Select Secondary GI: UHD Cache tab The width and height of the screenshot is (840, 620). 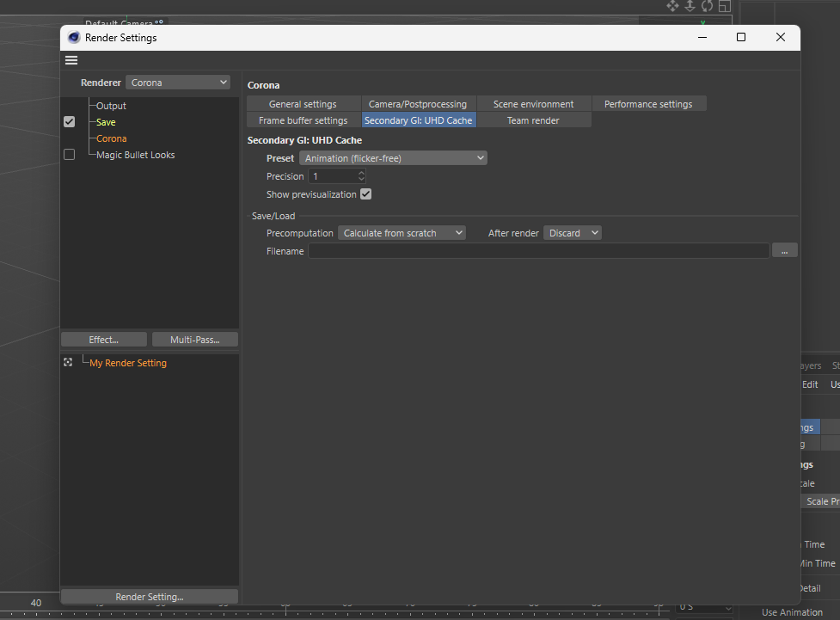tap(419, 120)
